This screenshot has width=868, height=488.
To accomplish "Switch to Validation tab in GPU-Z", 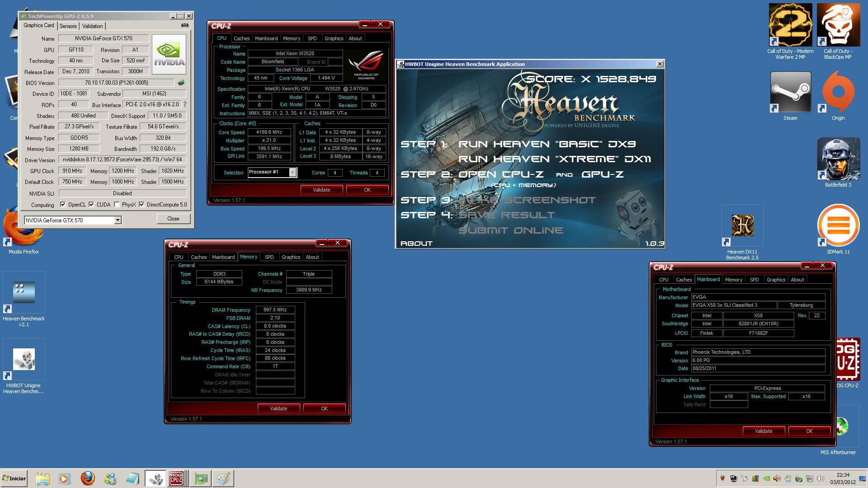I will pyautogui.click(x=92, y=26).
